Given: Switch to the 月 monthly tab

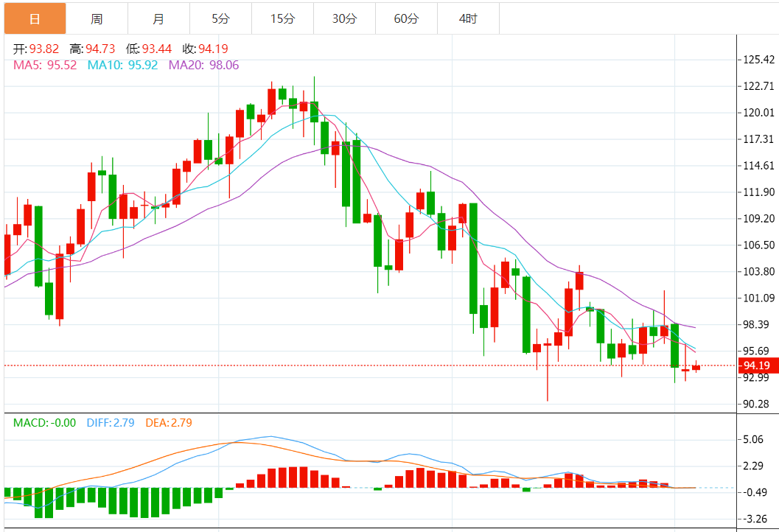Looking at the screenshot, I should point(158,19).
